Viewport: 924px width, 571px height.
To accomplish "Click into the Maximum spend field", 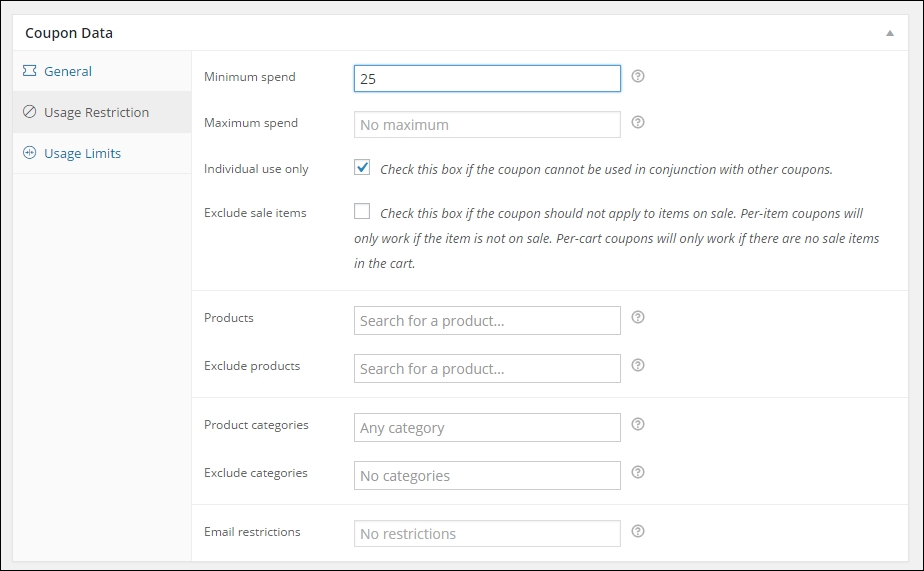I will pos(487,125).
